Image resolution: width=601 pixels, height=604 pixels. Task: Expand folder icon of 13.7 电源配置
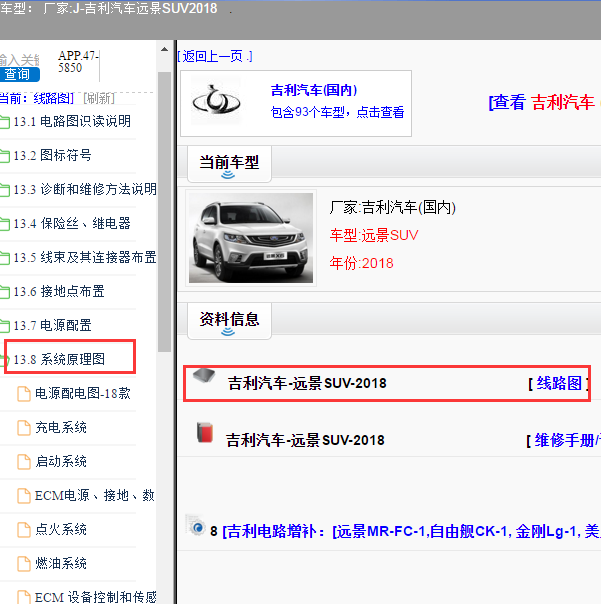(x=5, y=326)
